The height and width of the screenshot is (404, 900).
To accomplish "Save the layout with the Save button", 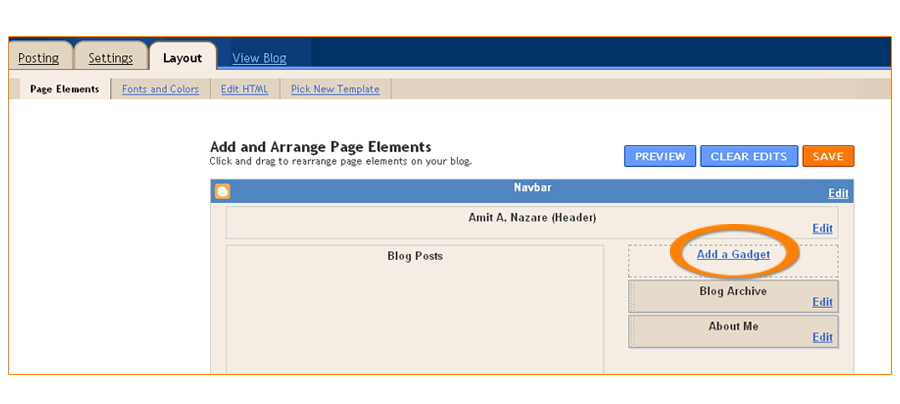I will tap(827, 156).
